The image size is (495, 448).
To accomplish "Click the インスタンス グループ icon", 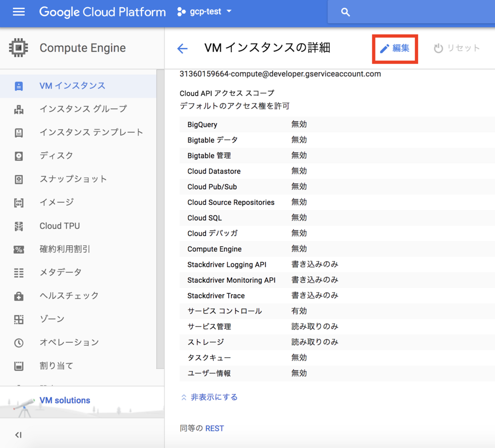I will (x=19, y=109).
